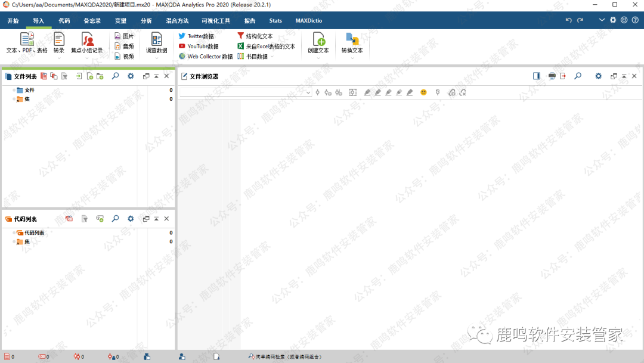Open the 可视化工具 ribbon tab
This screenshot has width=644, height=363.
pos(216,21)
